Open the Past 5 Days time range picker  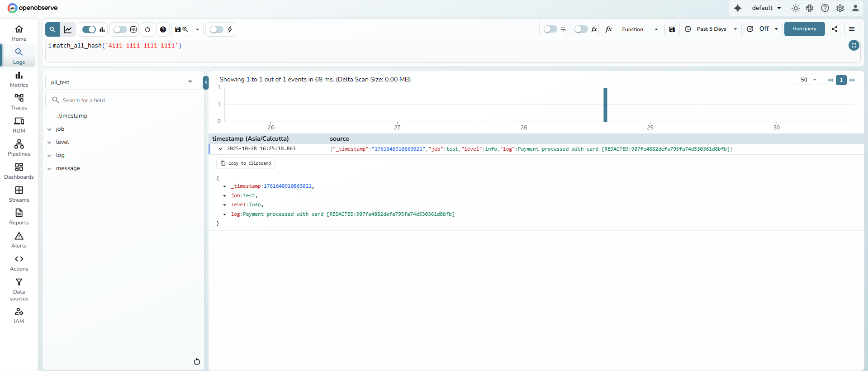coord(712,29)
